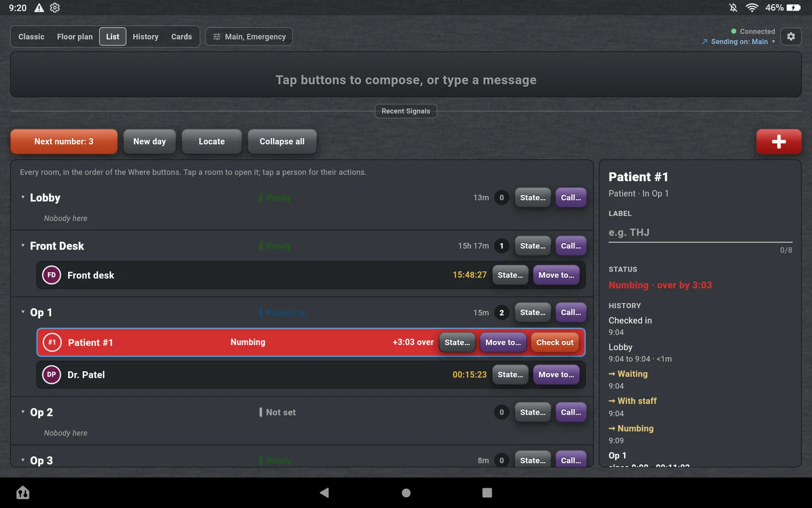The height and width of the screenshot is (508, 812).
Task: Open Move to for Front desk person
Action: [556, 275]
